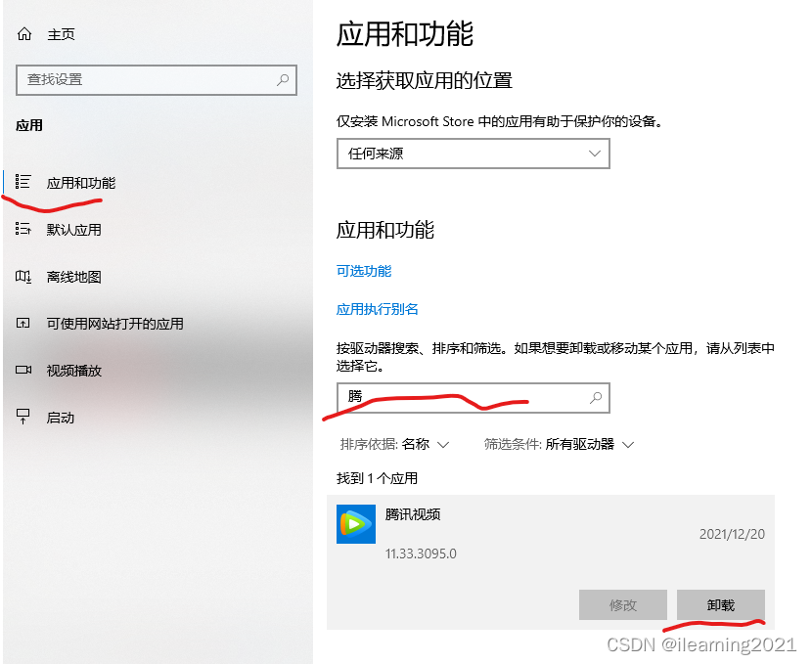Viewport: 812px width, 664px height.
Task: Click chevron arrow of 任何来源 combo box
Action: coord(595,154)
